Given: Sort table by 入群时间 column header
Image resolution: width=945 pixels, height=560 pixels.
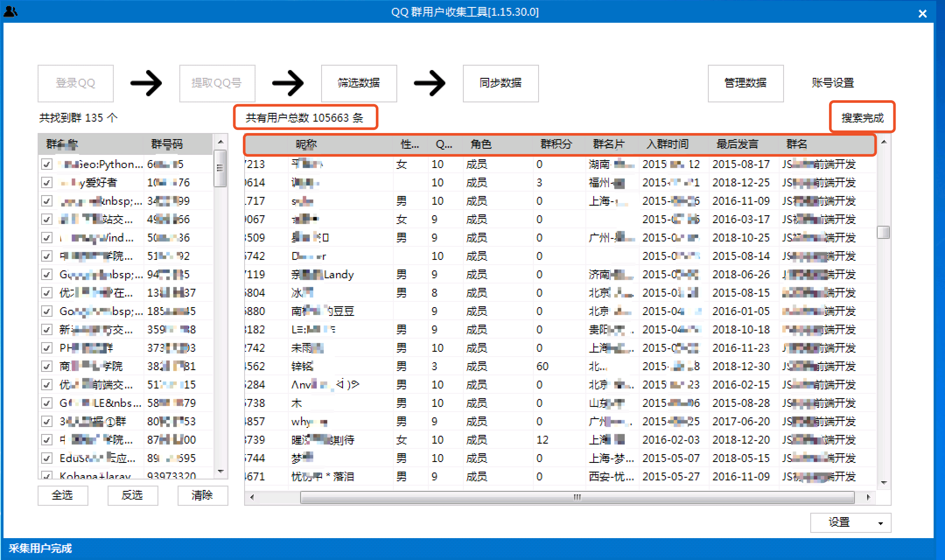Looking at the screenshot, I should pyautogui.click(x=668, y=144).
